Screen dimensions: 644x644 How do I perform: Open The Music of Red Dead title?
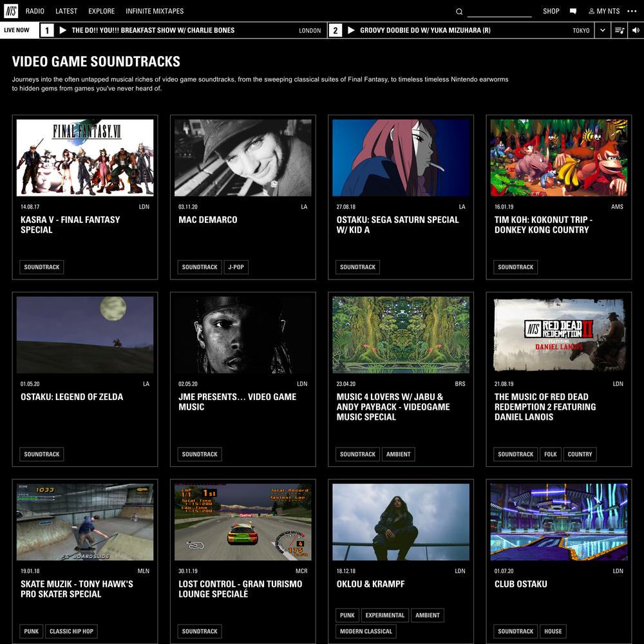coord(545,406)
